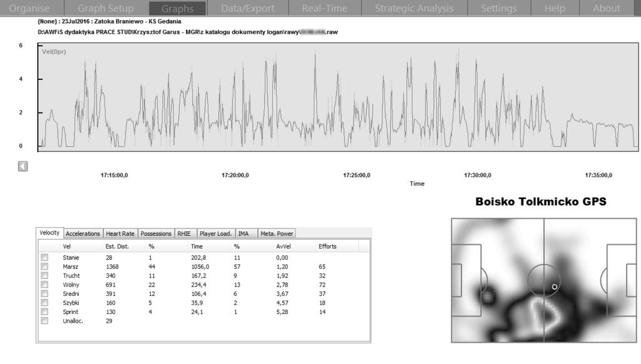Select the Graphs menu
The image size is (641, 364).
(177, 8)
